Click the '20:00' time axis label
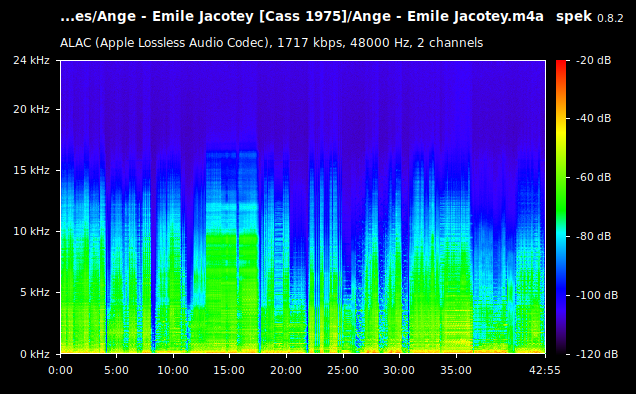Image resolution: width=636 pixels, height=394 pixels. coord(286,370)
